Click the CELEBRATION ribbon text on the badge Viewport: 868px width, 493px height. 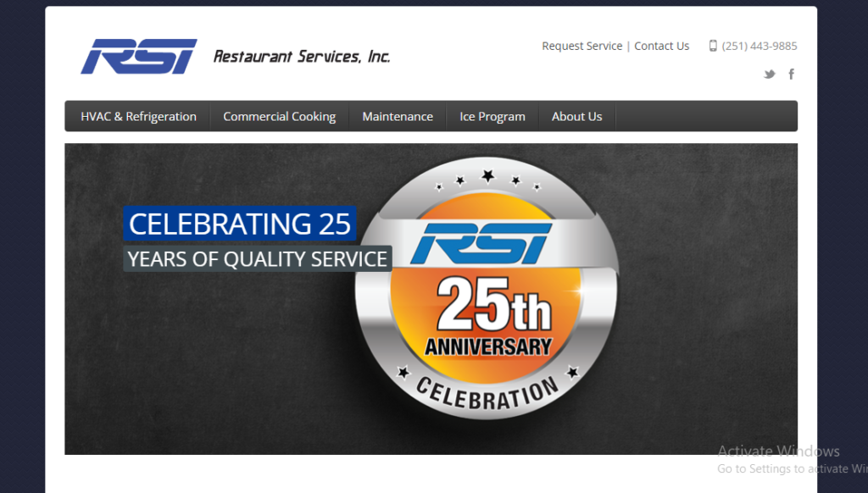(487, 395)
